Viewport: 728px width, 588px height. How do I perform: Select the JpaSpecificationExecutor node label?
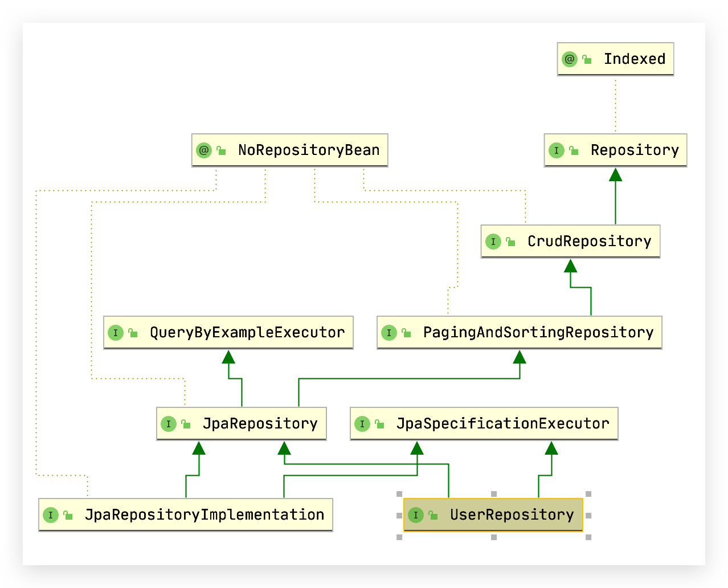pos(502,424)
